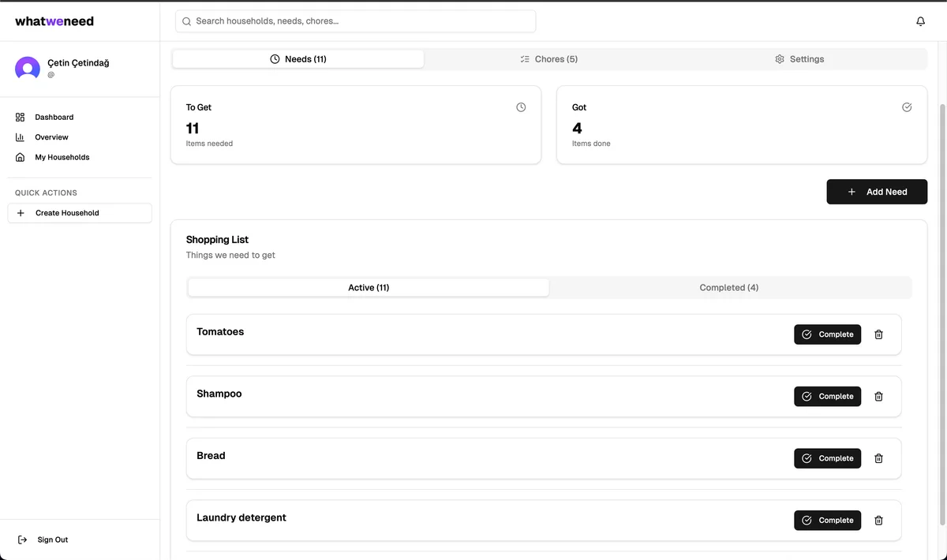This screenshot has width=947, height=560.
Task: Open the Settings tab
Action: coord(799,59)
